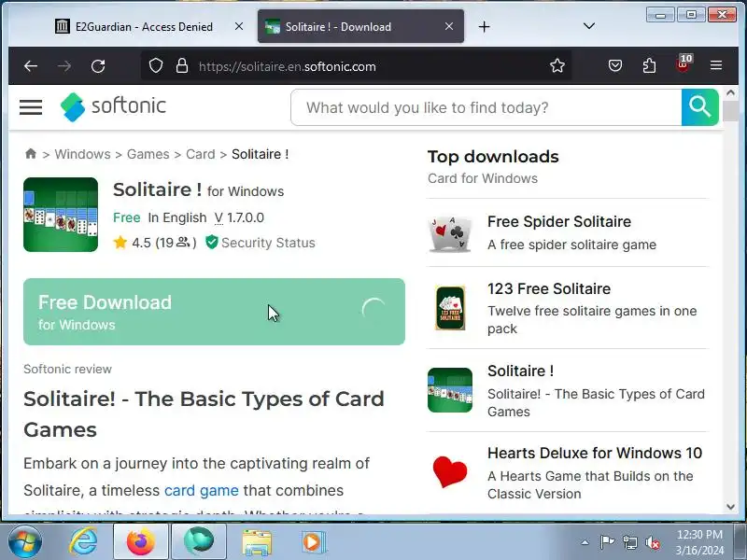Open the list all tabs dropdown
The height and width of the screenshot is (560, 747).
tap(589, 26)
